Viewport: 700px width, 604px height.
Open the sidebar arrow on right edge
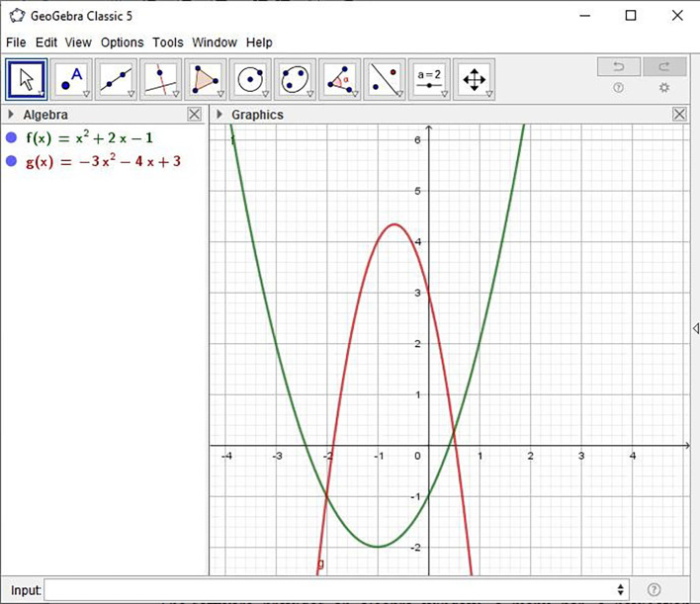coord(696,328)
